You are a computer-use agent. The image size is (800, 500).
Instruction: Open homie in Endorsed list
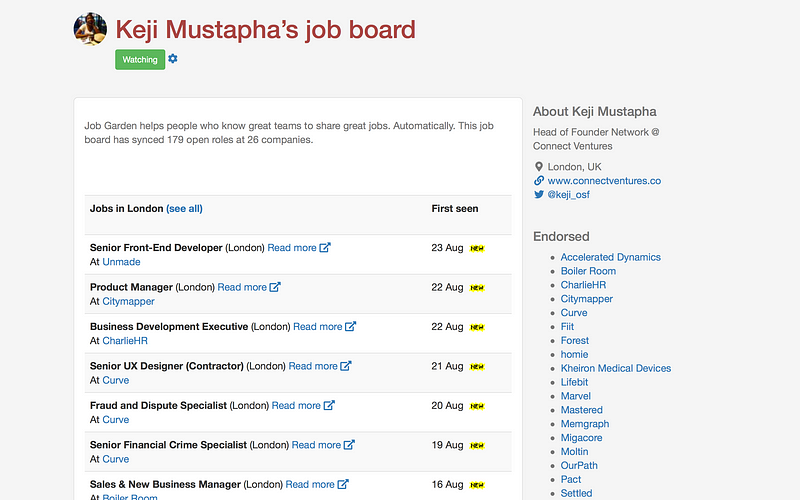pyautogui.click(x=574, y=354)
